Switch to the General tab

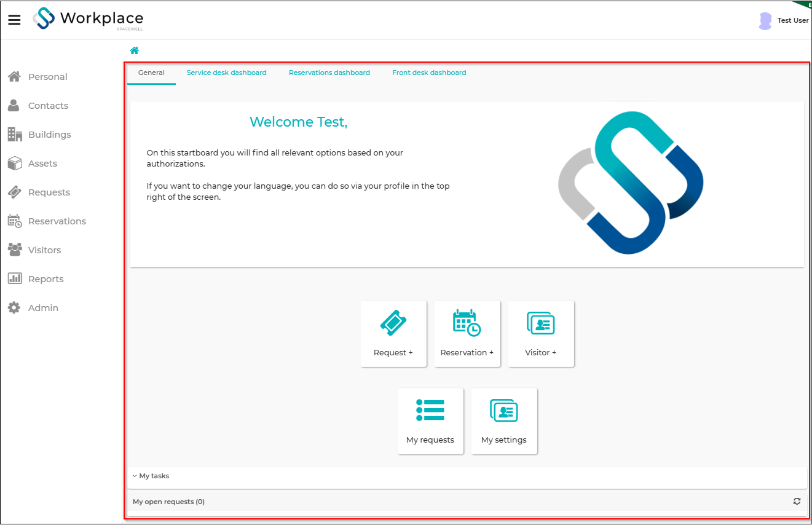[x=151, y=73]
